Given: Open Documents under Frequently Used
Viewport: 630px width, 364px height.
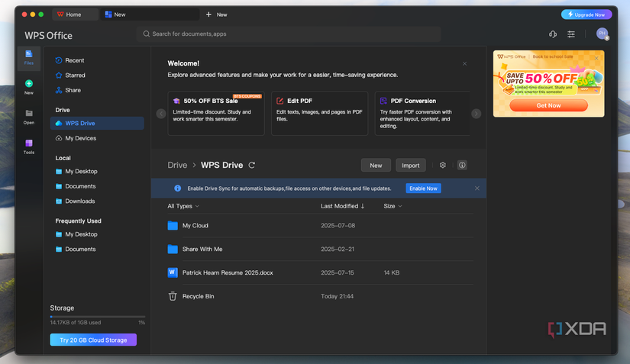Looking at the screenshot, I should pos(76,250).
